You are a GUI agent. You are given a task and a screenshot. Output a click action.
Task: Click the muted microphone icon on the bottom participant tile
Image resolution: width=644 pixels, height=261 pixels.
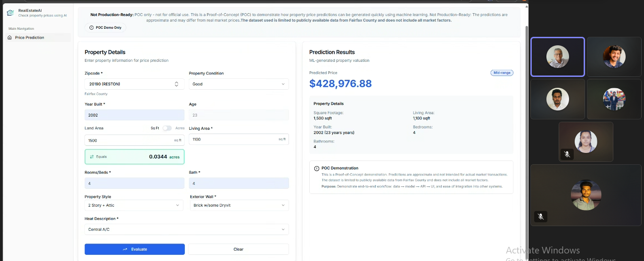[541, 216]
